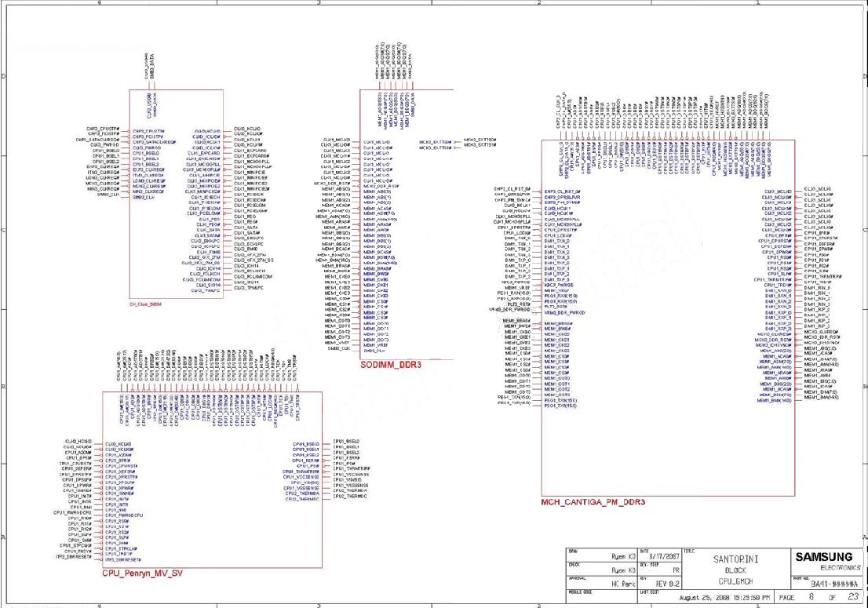The image size is (868, 608).
Task: Click blue MCH3_EXTTS1# pin label near SODIMM
Action: click(x=435, y=148)
